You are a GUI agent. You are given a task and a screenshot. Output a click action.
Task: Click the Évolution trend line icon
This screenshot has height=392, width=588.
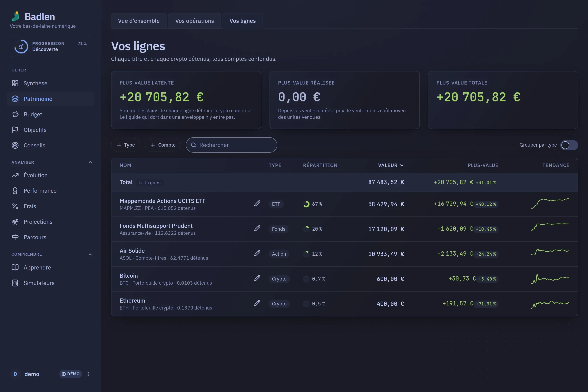[15, 175]
